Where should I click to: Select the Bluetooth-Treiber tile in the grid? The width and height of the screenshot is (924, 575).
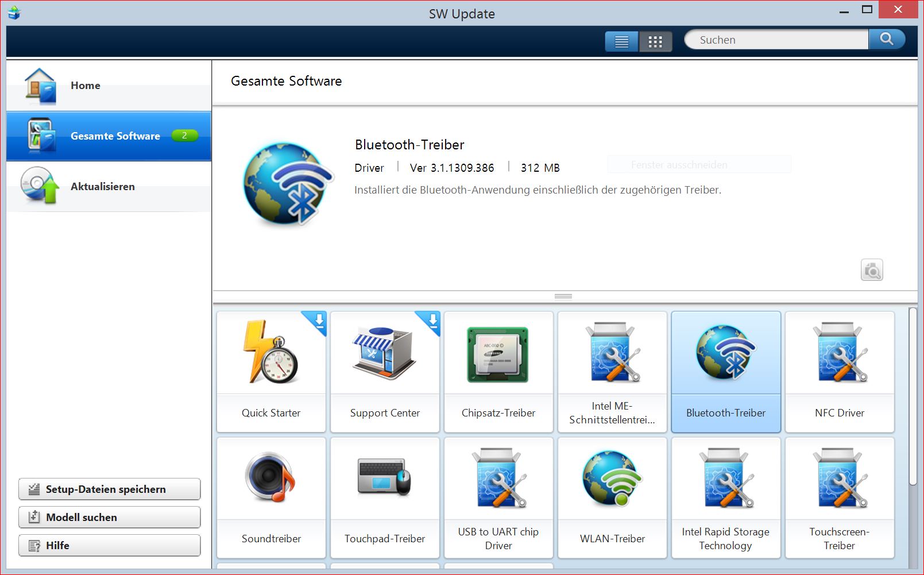(x=726, y=372)
